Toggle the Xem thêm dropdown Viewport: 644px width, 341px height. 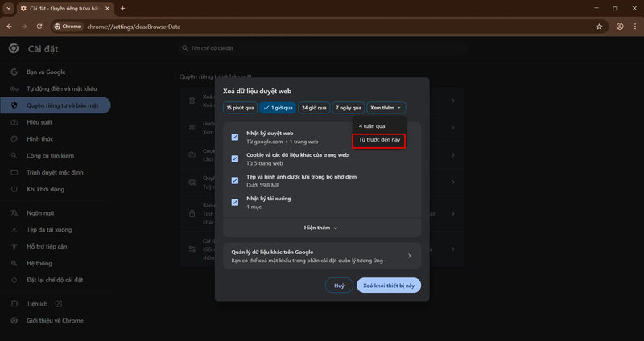[386, 108]
